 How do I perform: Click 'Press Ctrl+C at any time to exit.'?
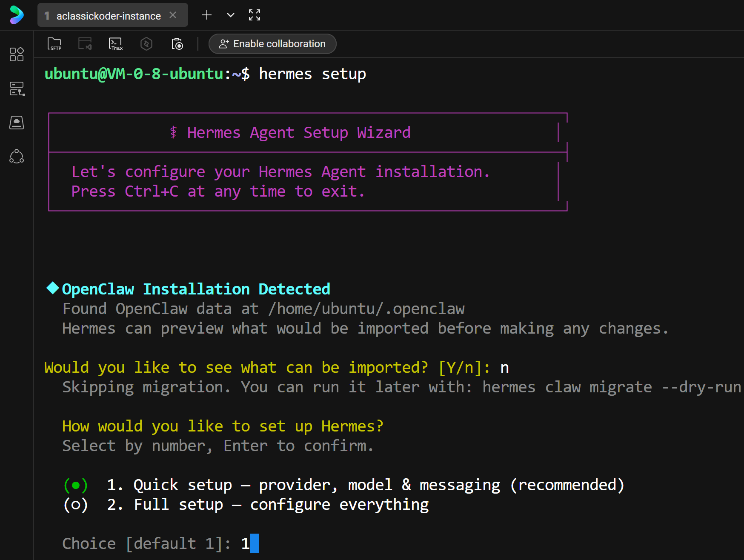(x=218, y=191)
